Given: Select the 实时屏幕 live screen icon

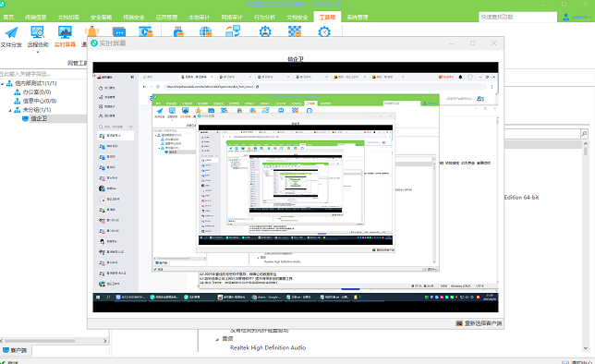Looking at the screenshot, I should [x=65, y=37].
